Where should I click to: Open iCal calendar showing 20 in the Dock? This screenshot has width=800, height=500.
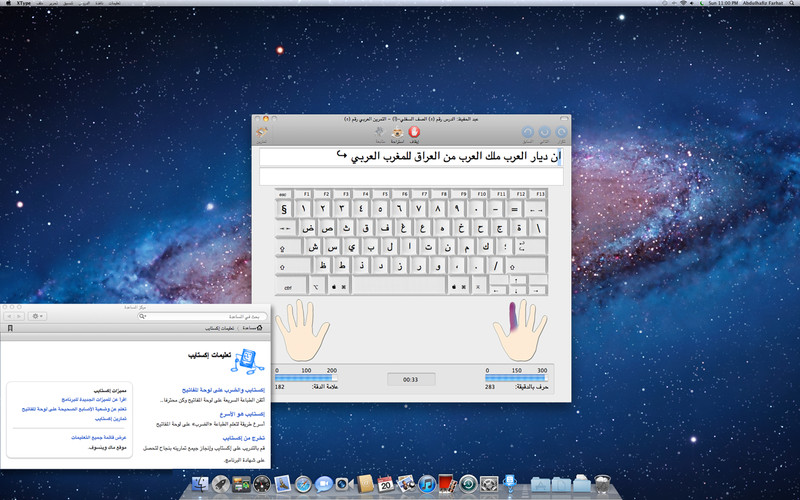pos(385,484)
